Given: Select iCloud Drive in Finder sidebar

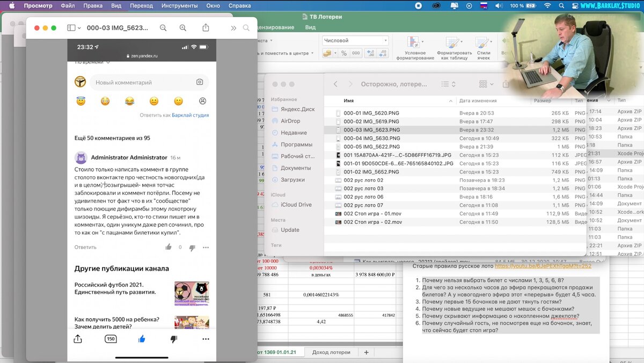Looking at the screenshot, I should pos(296,205).
